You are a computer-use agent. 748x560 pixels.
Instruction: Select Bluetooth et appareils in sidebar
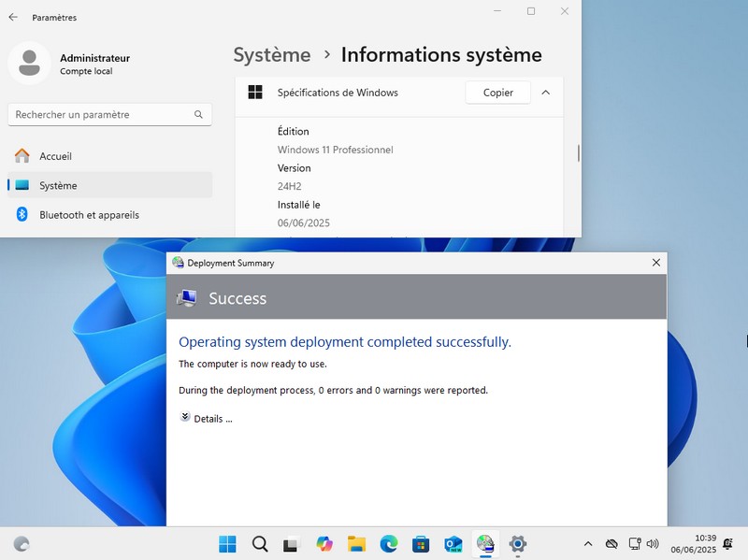[x=89, y=215]
